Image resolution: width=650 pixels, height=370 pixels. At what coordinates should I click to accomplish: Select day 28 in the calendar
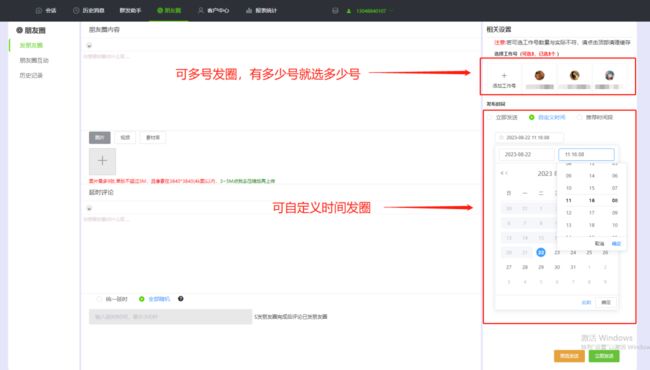pos(525,267)
